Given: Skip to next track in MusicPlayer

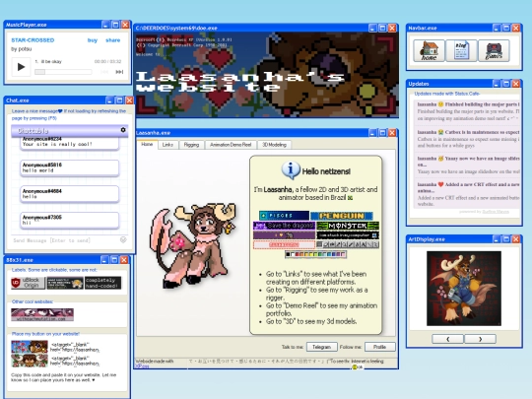Looking at the screenshot, I should [x=119, y=72].
